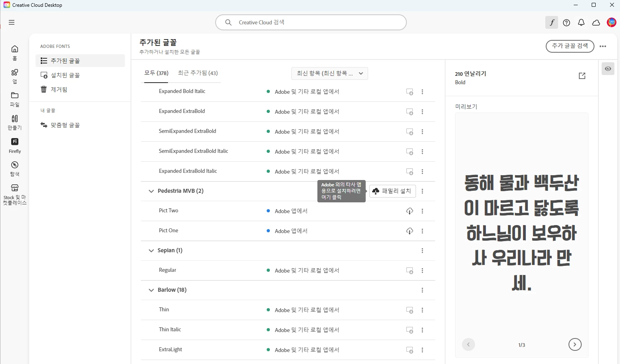Install Expanded ExtraBold Italic for other apps

pos(410,172)
